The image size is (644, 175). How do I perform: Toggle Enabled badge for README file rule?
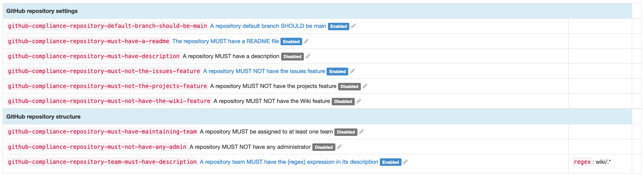point(291,41)
